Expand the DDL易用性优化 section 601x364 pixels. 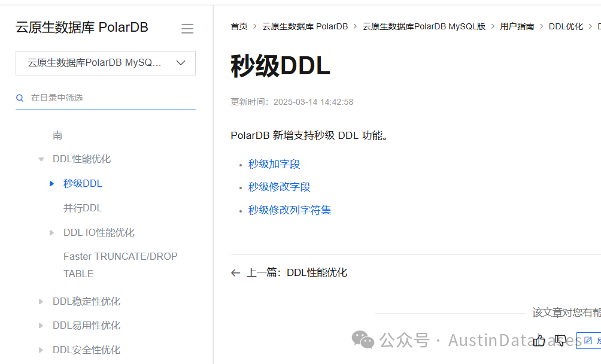click(41, 325)
